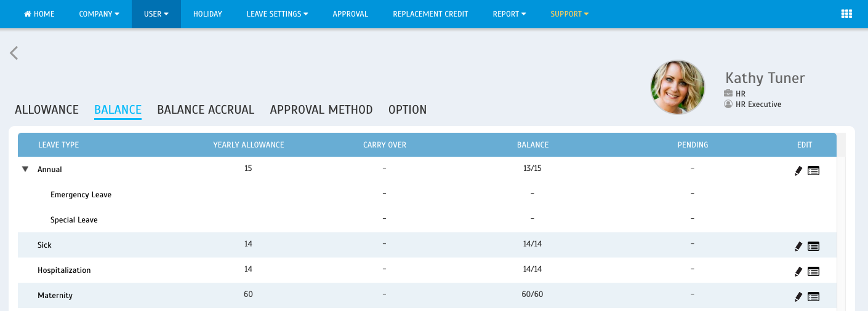Open REPLACEMENT CREDIT page
The image size is (868, 311).
coord(430,14)
